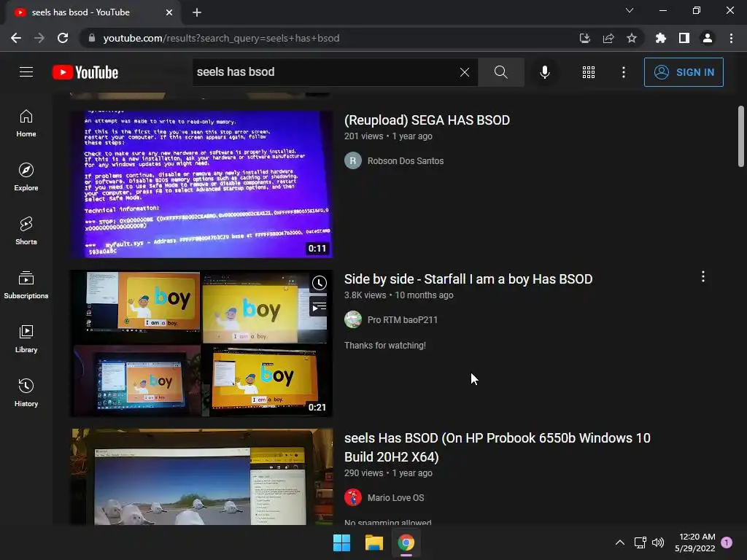747x560 pixels.
Task: Open Explore in the sidebar
Action: click(x=26, y=177)
